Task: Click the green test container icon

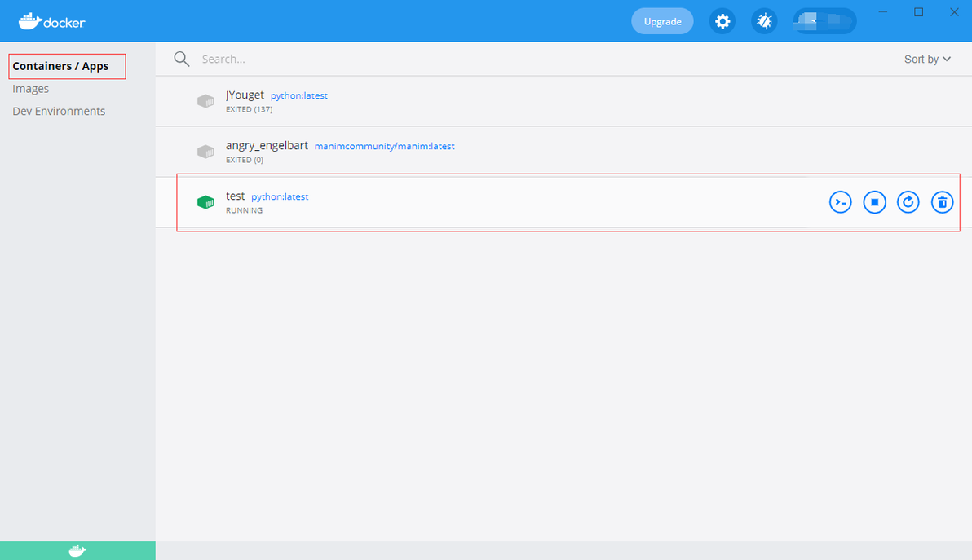Action: [x=205, y=202]
